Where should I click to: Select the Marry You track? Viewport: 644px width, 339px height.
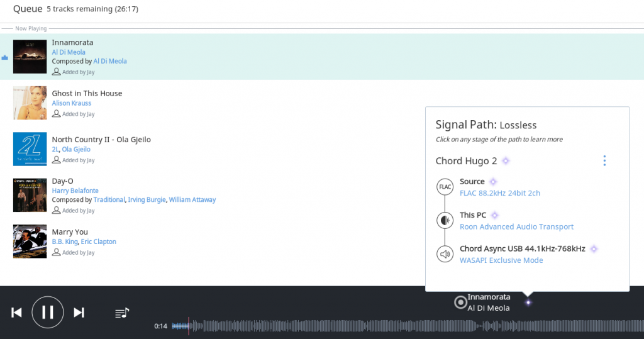[70, 232]
